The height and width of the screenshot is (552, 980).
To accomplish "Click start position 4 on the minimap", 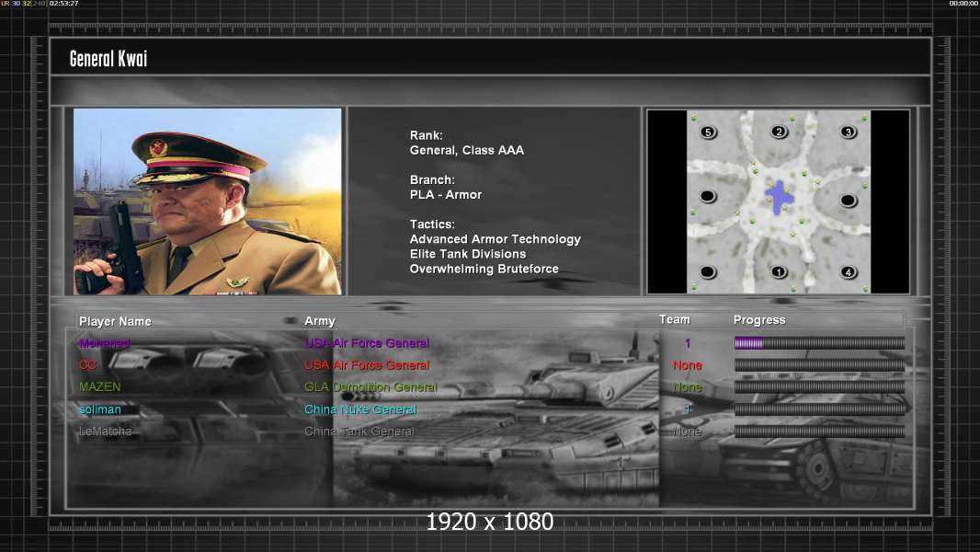I will (x=849, y=272).
